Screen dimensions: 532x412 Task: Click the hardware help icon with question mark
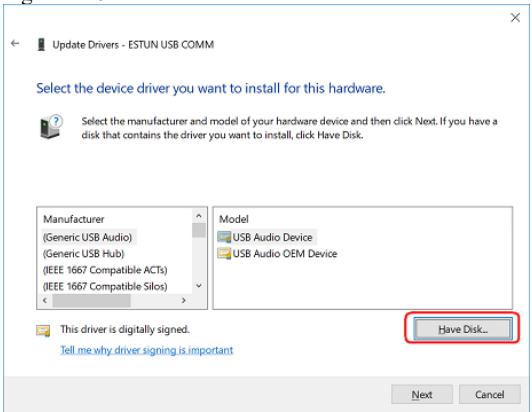pyautogui.click(x=51, y=126)
